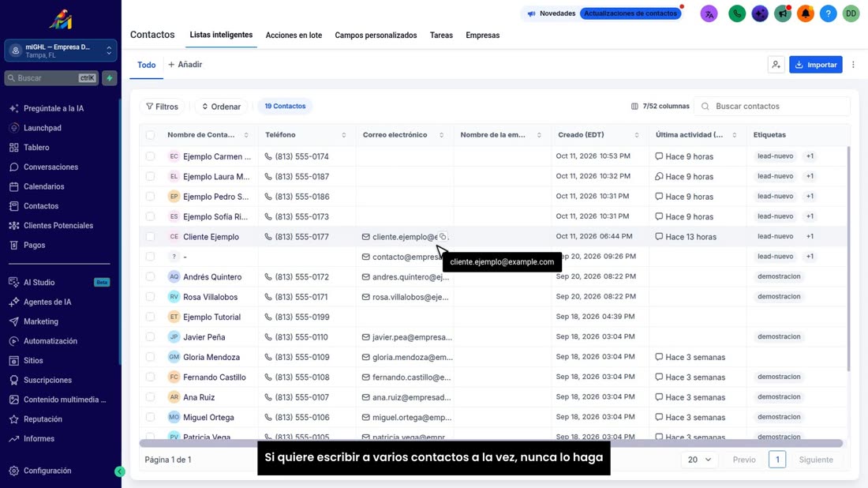Check the Rosa Villalobos row checkbox

(150, 297)
